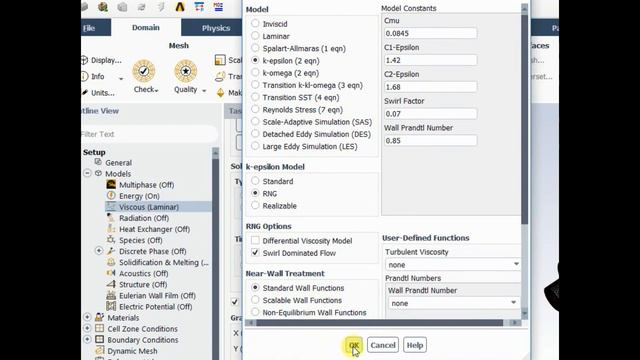Click the Species model icon
This screenshot has width=640, height=360.
[111, 240]
